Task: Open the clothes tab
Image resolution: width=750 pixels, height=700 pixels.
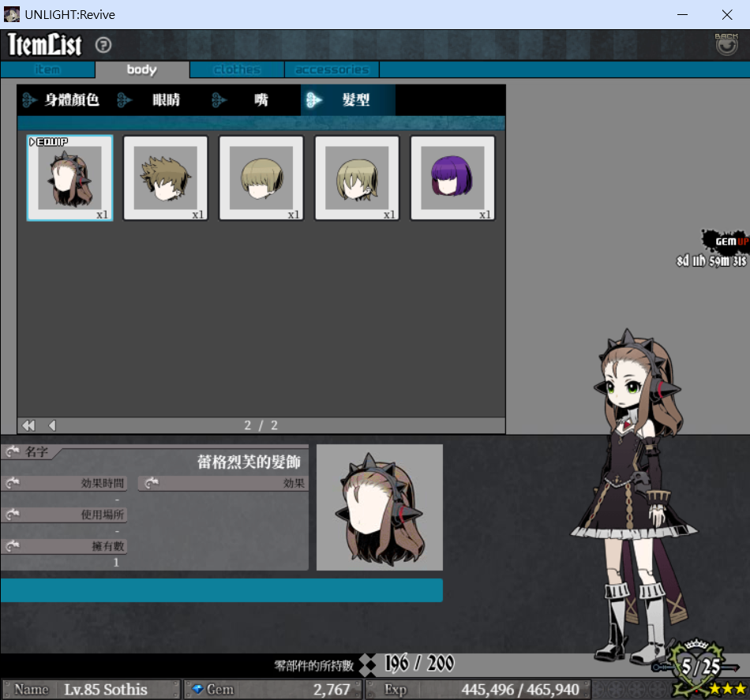Action: [x=238, y=69]
